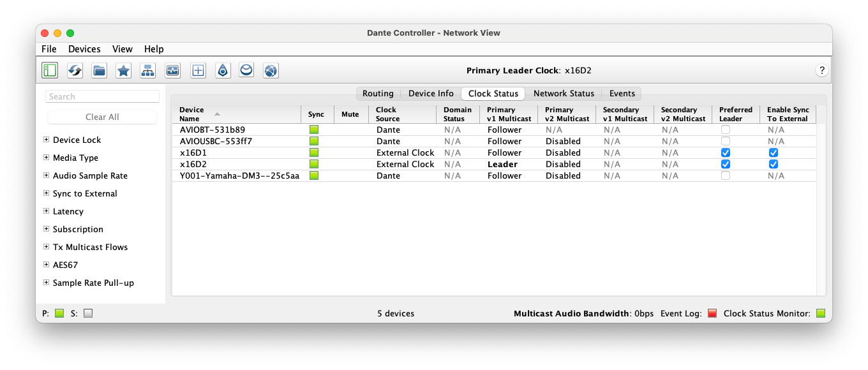The height and width of the screenshot is (370, 868).
Task: Open Load Preset folder icon
Action: click(99, 70)
